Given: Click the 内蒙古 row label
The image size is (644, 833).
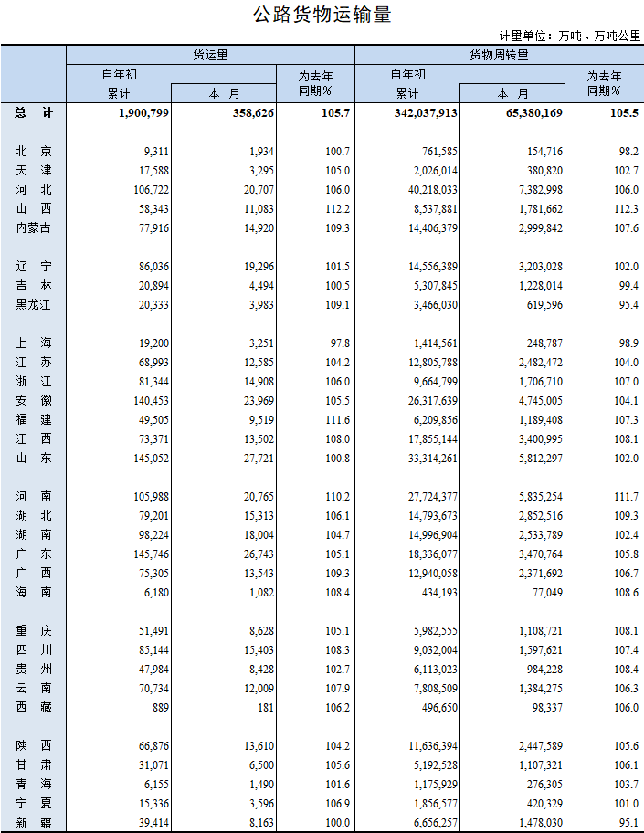Looking at the screenshot, I should [34, 227].
